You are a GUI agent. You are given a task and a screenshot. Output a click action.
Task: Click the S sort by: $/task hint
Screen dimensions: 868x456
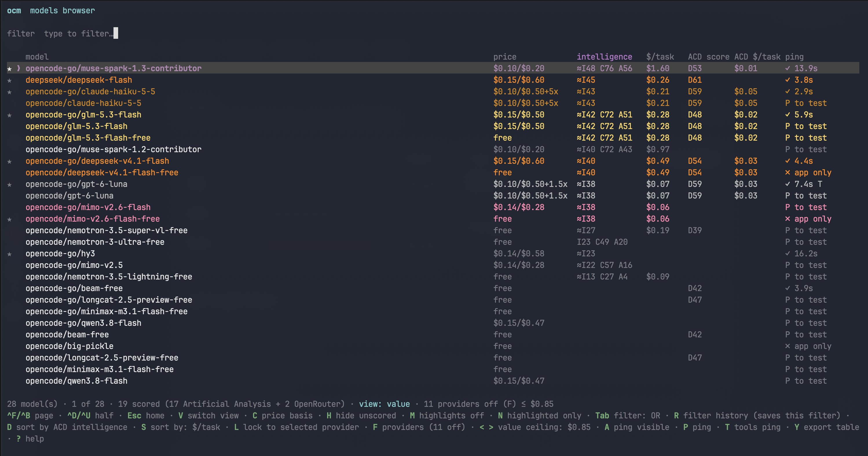181,427
